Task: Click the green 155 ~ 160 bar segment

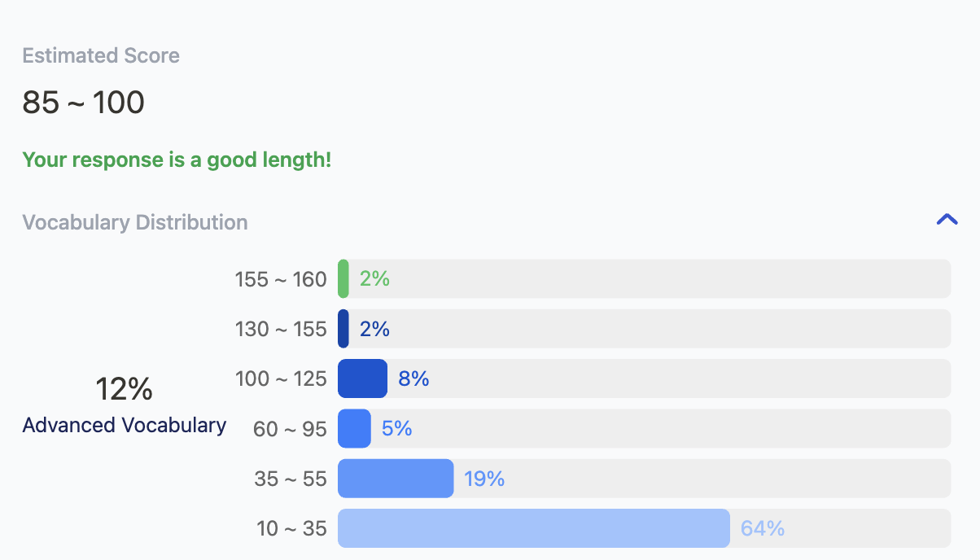Action: click(x=342, y=278)
